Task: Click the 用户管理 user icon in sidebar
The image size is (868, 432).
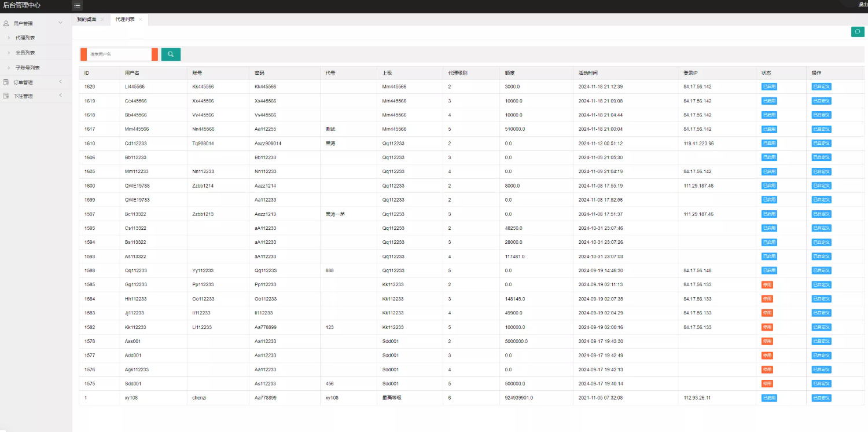Action: point(6,24)
